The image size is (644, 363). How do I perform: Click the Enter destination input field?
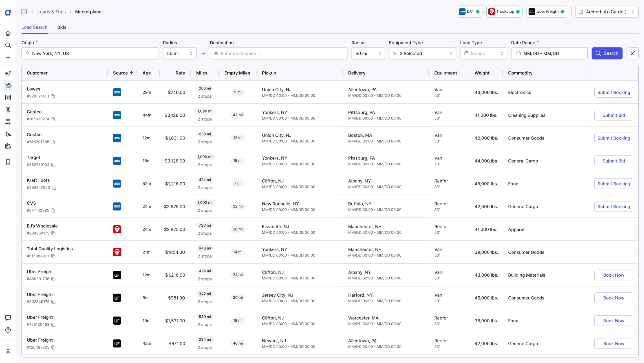pos(279,53)
